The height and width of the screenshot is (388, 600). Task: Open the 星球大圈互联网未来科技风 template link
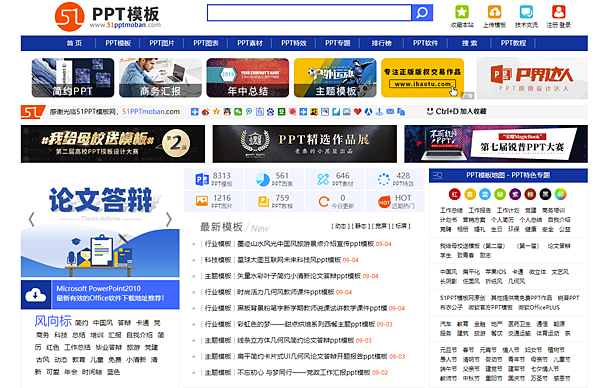pos(289,260)
